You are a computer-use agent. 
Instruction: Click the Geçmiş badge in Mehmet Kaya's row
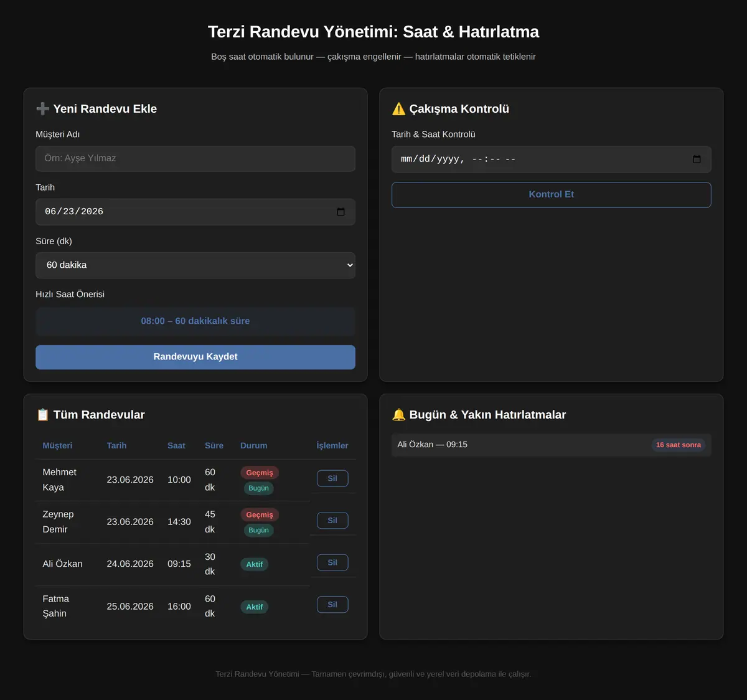coord(260,473)
